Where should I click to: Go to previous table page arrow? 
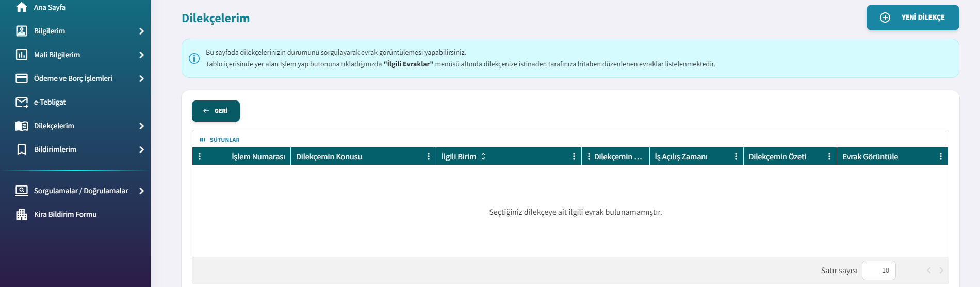[x=929, y=271]
